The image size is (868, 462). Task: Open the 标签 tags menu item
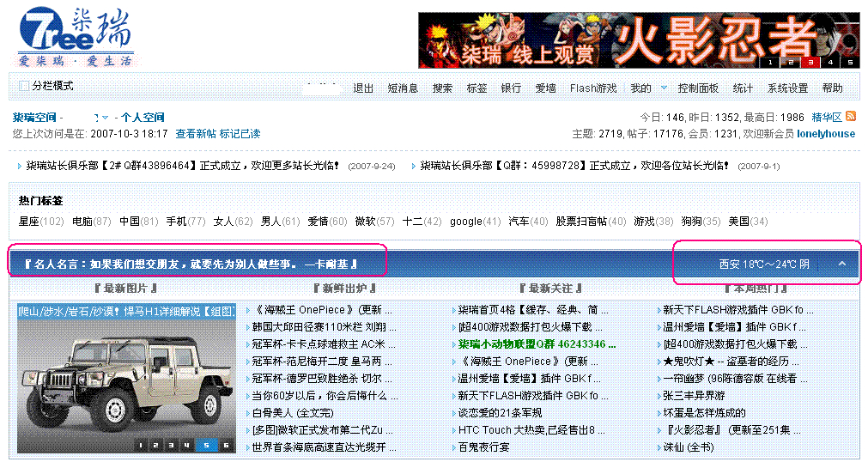coord(476,88)
